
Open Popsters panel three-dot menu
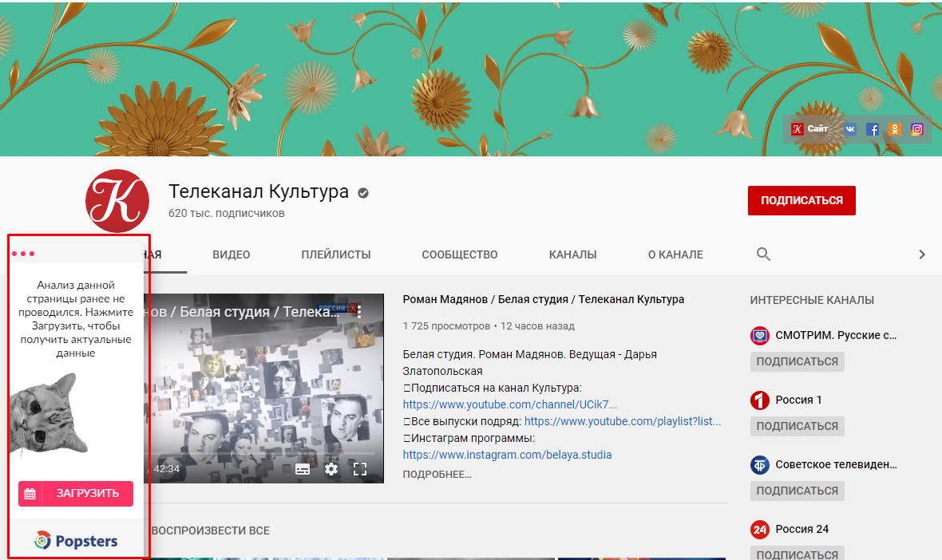click(x=23, y=254)
